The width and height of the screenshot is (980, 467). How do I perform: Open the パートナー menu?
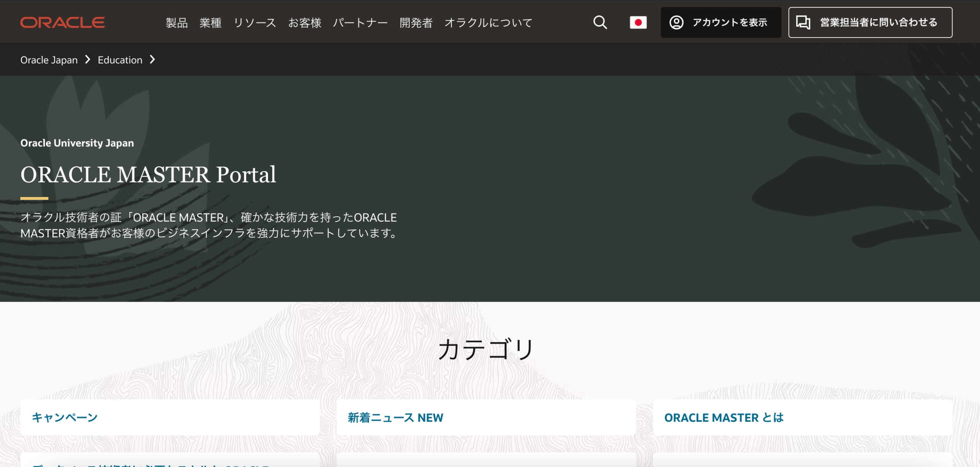360,23
